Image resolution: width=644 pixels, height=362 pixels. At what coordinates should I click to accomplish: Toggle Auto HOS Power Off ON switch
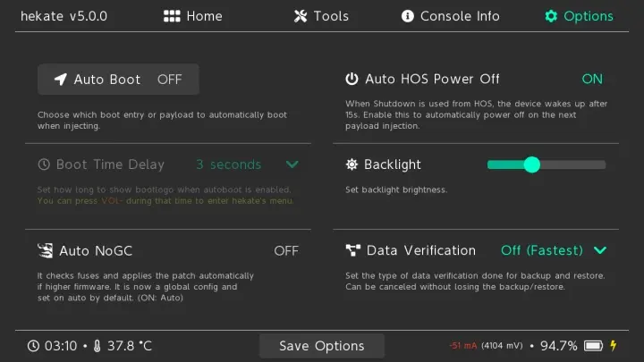pyautogui.click(x=592, y=79)
